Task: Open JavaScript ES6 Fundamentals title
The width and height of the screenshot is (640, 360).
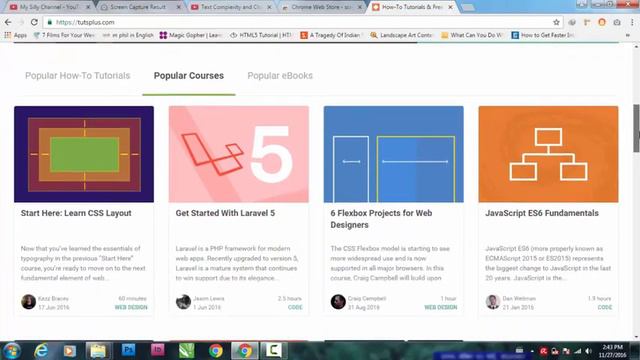Action: tap(542, 213)
